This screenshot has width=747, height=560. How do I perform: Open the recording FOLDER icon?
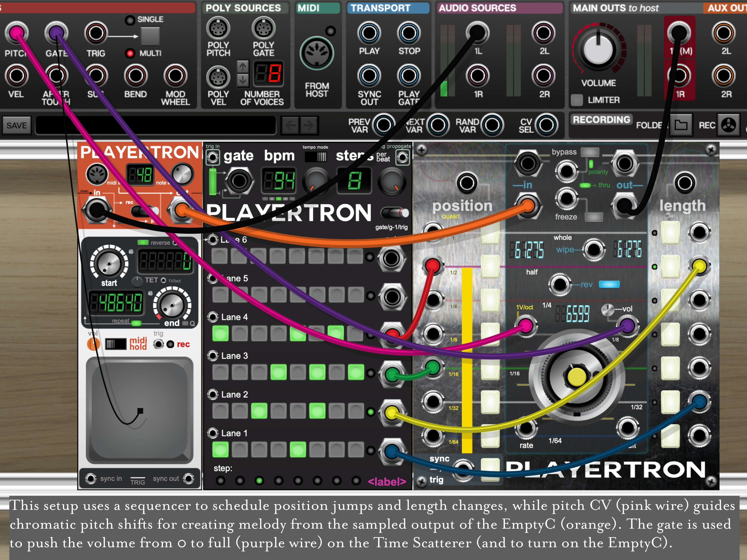coord(681,125)
